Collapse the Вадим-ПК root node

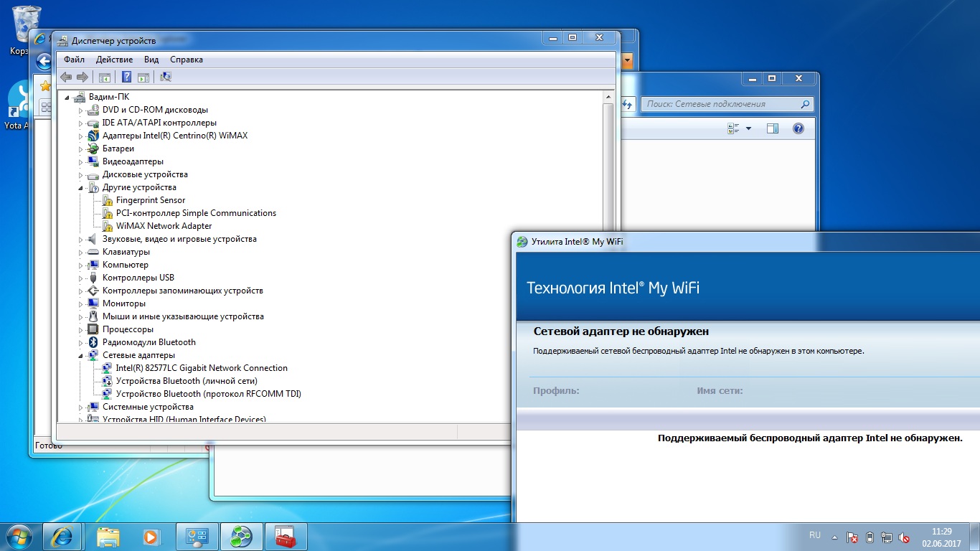point(67,97)
